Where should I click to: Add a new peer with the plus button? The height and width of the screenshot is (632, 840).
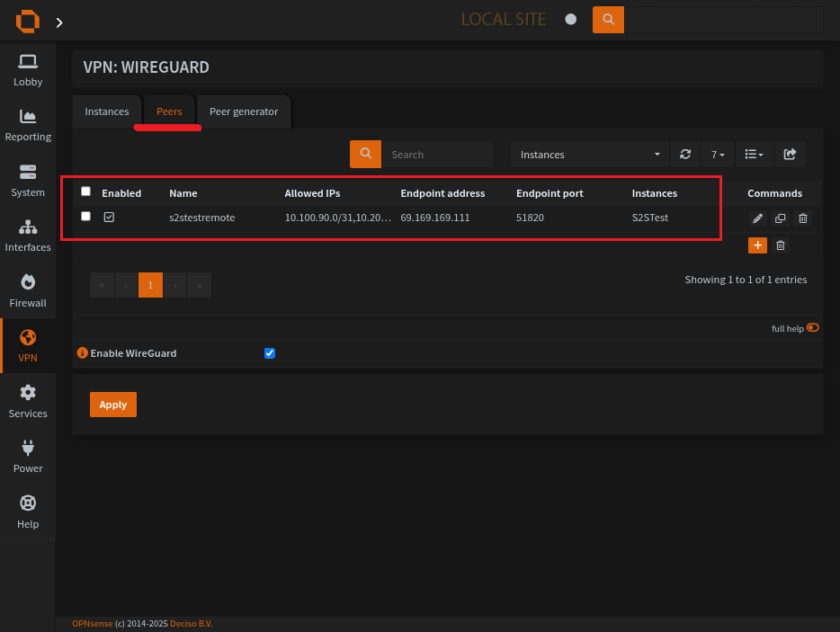pos(757,245)
